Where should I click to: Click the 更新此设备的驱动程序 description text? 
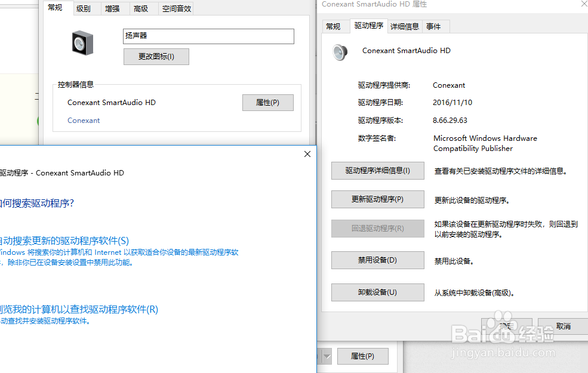472,200
